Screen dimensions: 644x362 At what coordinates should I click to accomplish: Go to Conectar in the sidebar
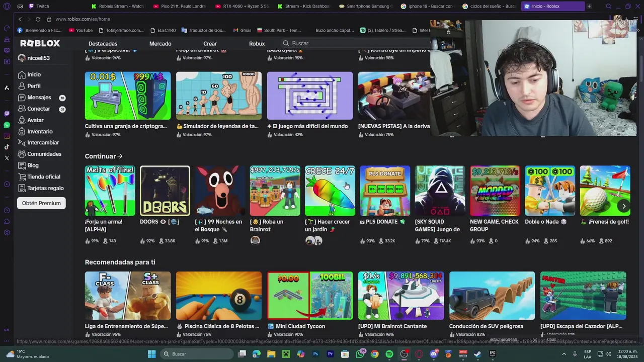pyautogui.click(x=34, y=109)
